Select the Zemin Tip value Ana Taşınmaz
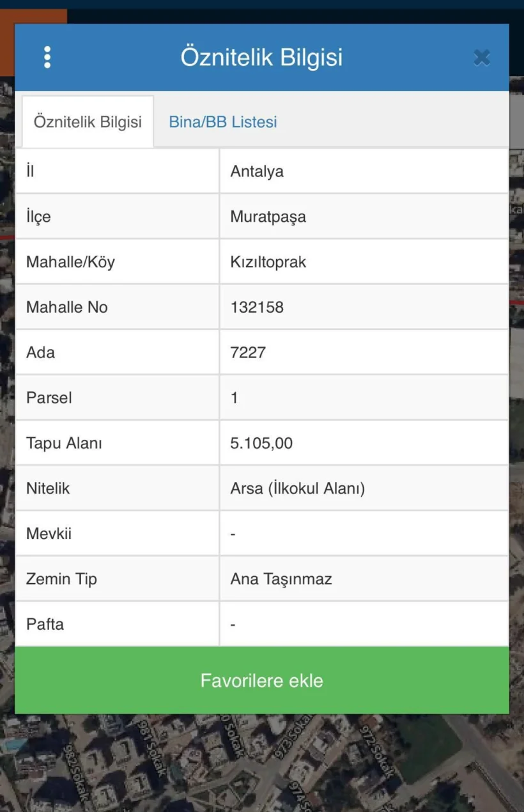 tap(281, 578)
